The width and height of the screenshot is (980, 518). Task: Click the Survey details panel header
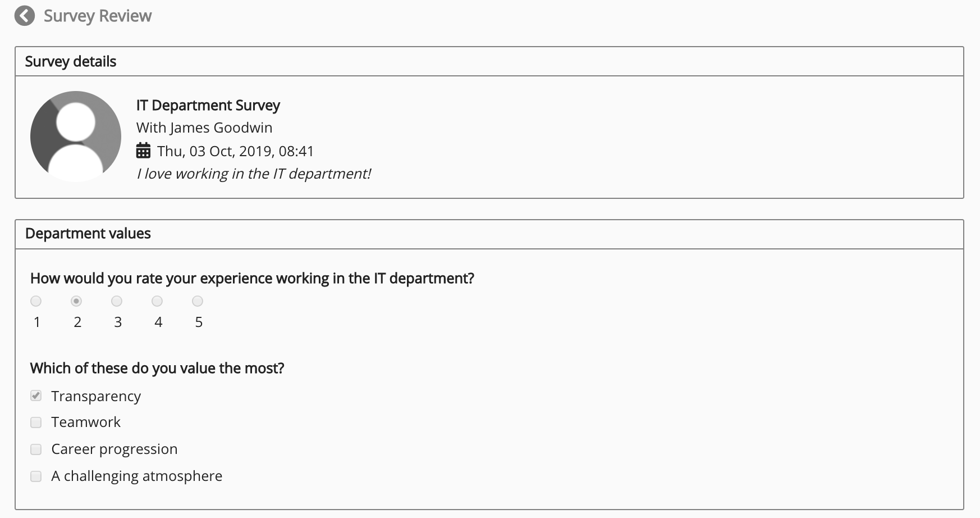[x=71, y=62]
